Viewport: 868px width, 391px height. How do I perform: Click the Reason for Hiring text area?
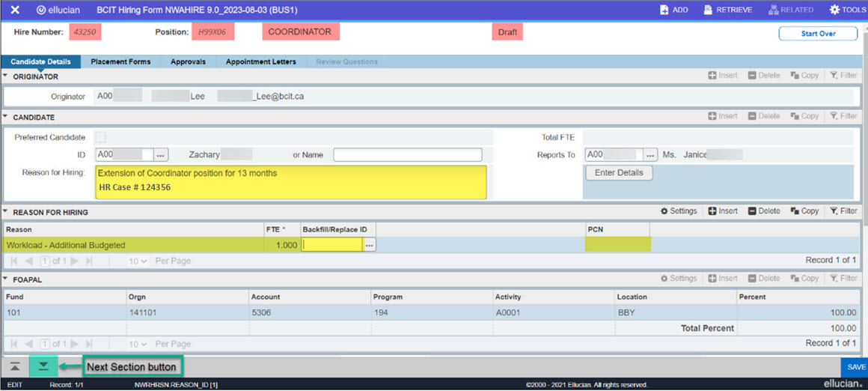coord(290,182)
